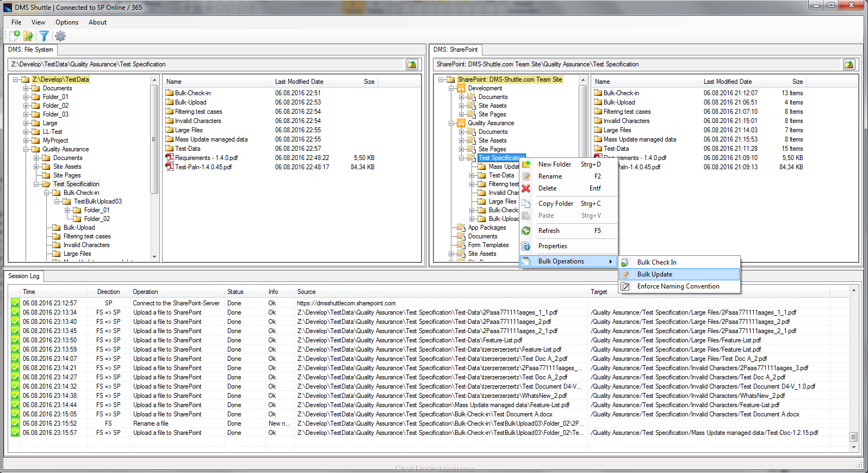Sort SharePoint list by Size column header
Image resolution: width=868 pixels, height=473 pixels.
click(786, 82)
